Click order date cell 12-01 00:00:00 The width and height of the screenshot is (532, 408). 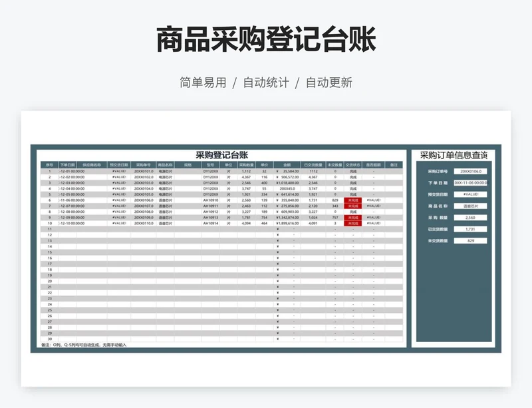(x=72, y=172)
